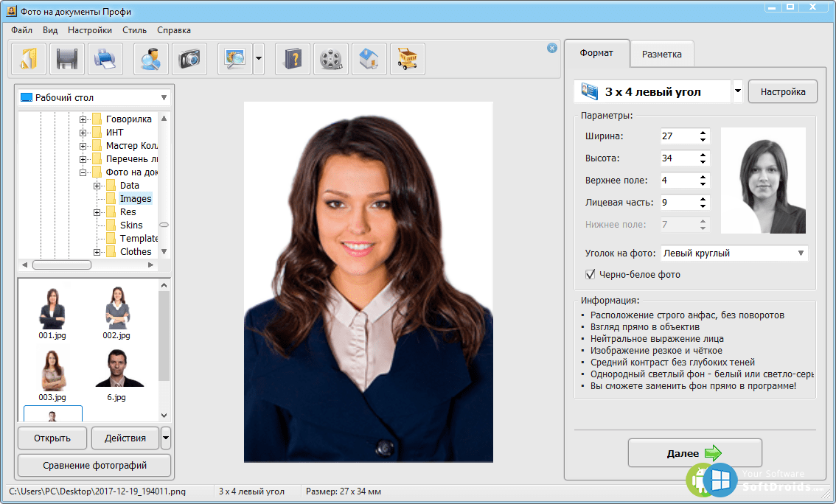
Task: Click the Сравнение фотографий button
Action: pos(94,465)
